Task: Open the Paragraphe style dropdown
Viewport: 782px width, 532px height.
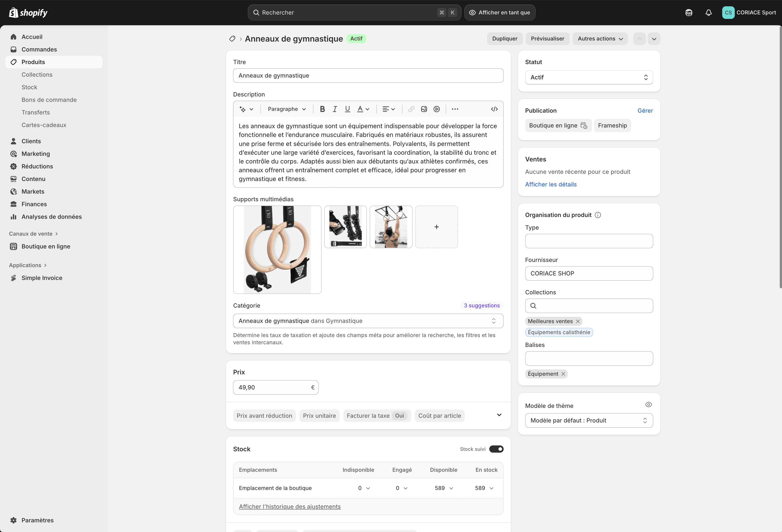Action: 287,109
